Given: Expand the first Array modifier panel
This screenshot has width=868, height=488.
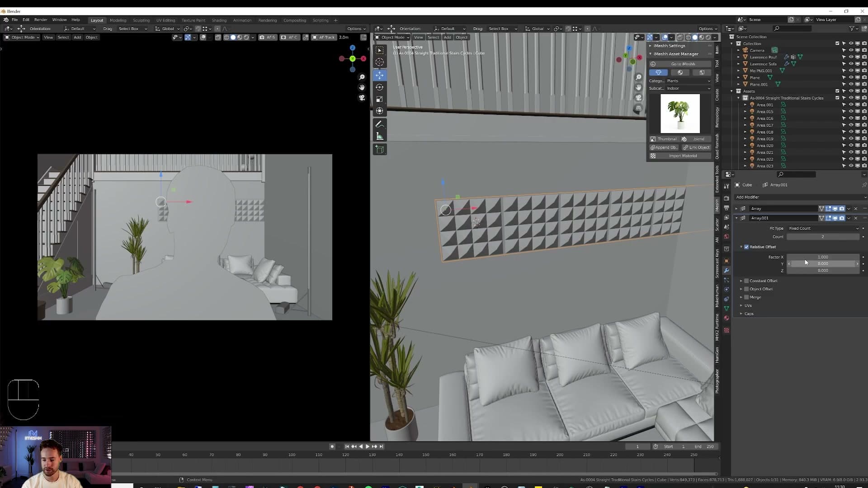Looking at the screenshot, I should click(x=736, y=208).
